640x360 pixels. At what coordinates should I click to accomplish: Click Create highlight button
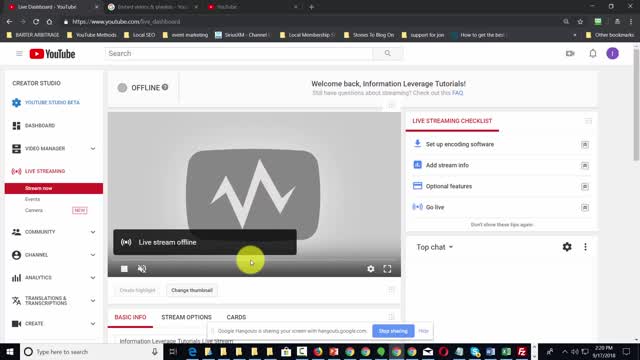(x=138, y=290)
